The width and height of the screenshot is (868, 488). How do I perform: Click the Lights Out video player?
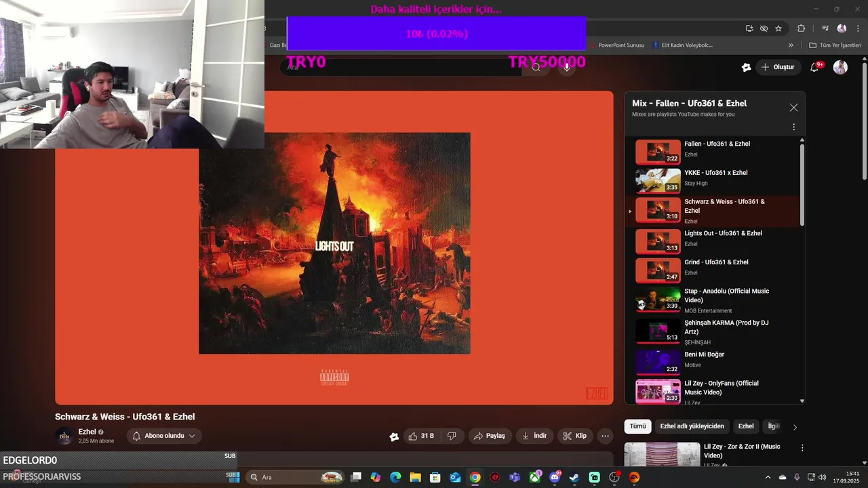tap(334, 248)
